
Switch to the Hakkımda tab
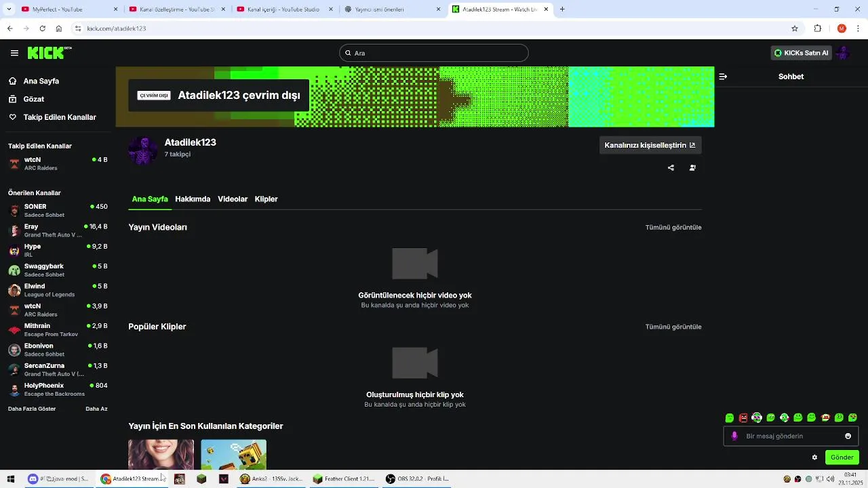pyautogui.click(x=193, y=199)
